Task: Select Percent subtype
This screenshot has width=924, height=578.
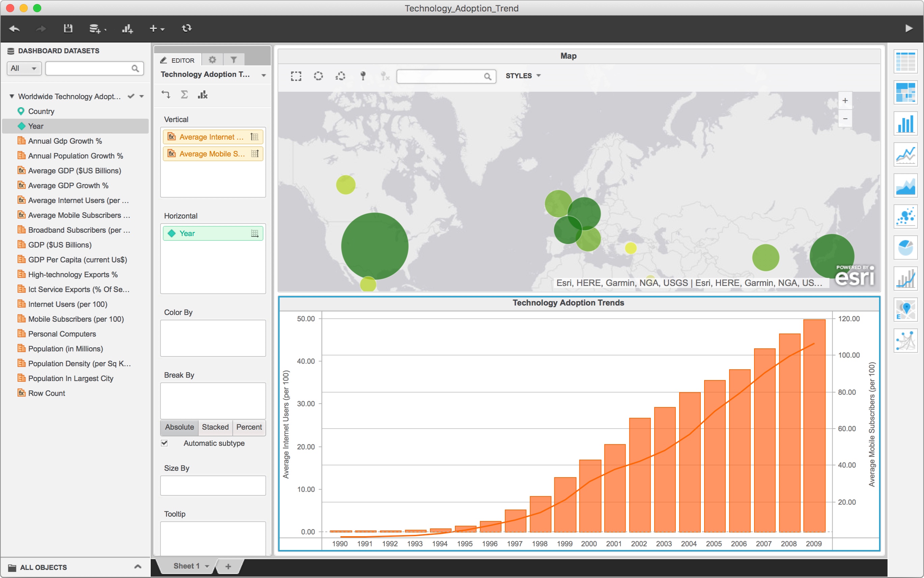Action: coord(249,427)
